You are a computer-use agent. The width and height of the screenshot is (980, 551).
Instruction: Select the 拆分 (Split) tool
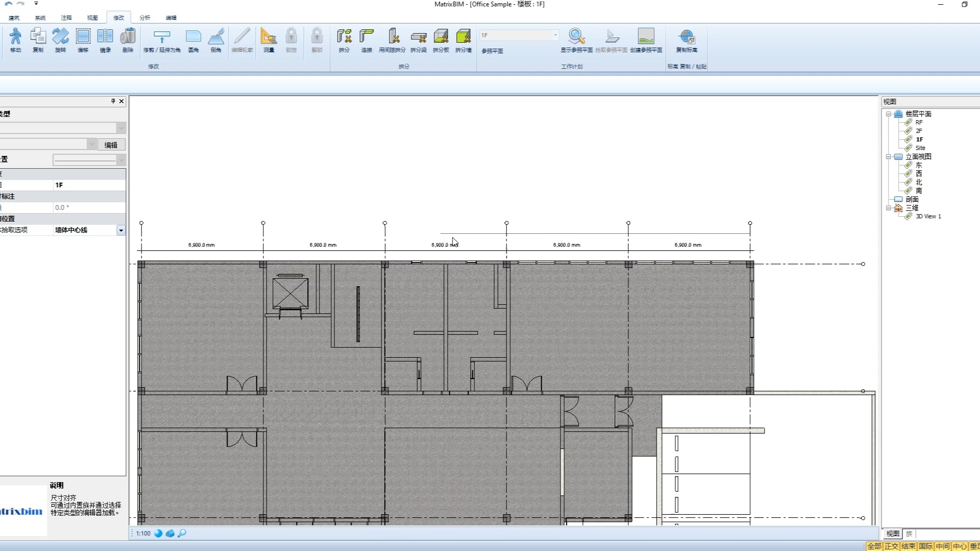tap(344, 40)
